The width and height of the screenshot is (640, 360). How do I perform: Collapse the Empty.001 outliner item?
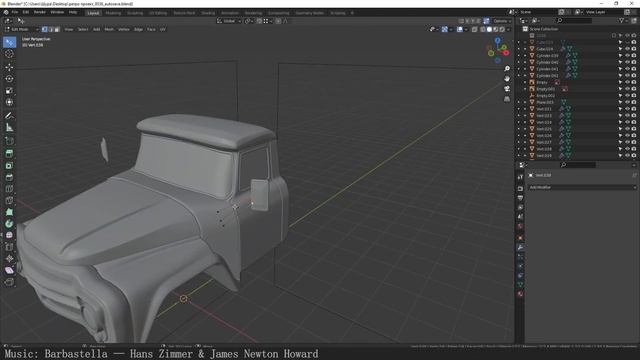coord(525,89)
